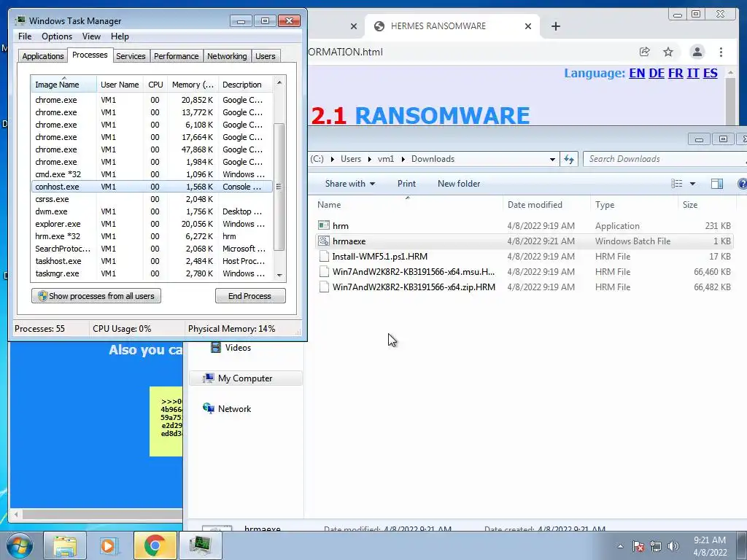The height and width of the screenshot is (560, 747).
Task: Select the hrm application file icon
Action: 324,225
